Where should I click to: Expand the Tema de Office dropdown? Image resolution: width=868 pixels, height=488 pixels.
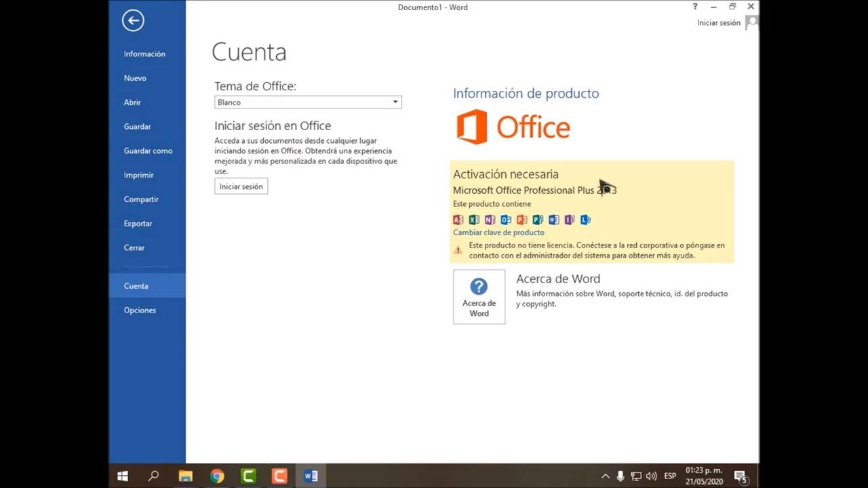click(x=395, y=102)
